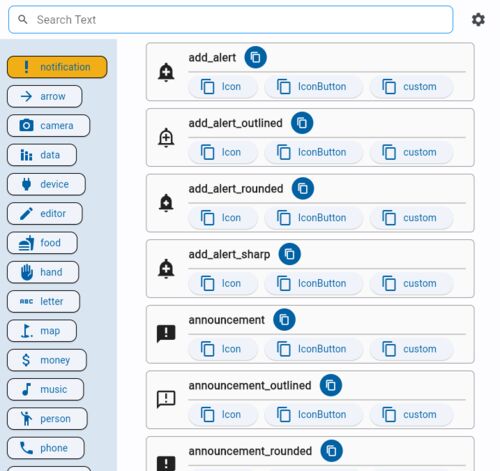Copy custom code for announcement_outlined

pyautogui.click(x=411, y=415)
